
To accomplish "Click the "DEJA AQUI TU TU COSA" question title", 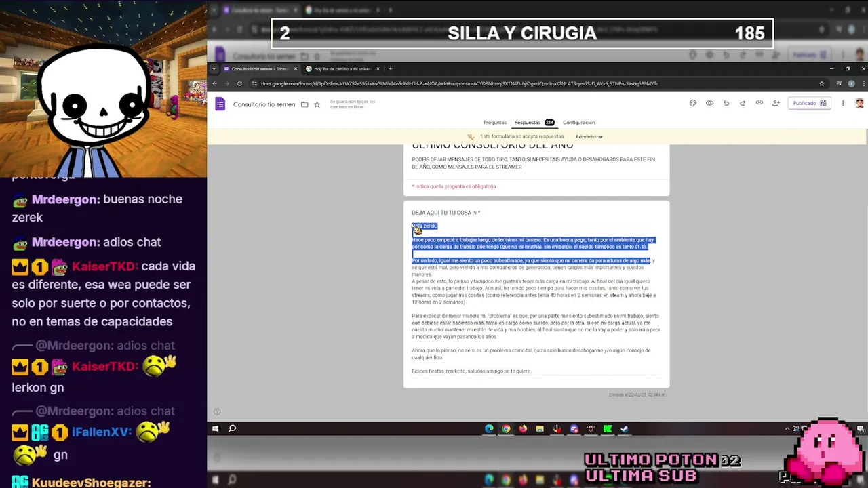I will point(446,213).
